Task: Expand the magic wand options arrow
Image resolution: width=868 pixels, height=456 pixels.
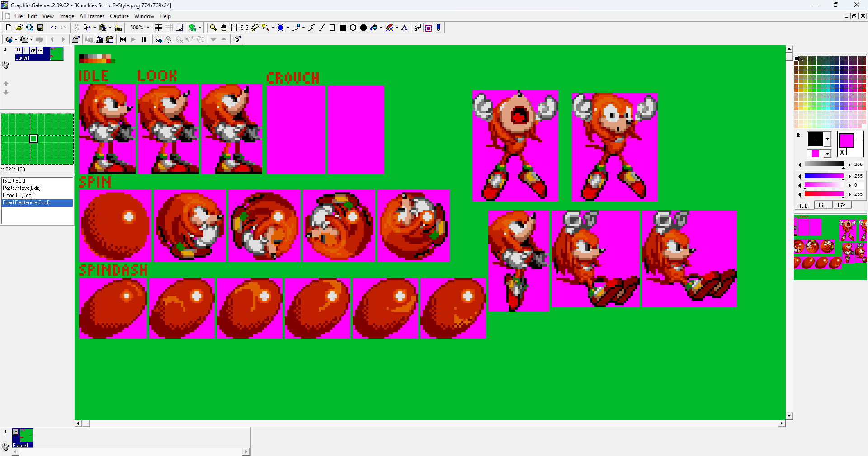Action: click(x=273, y=28)
